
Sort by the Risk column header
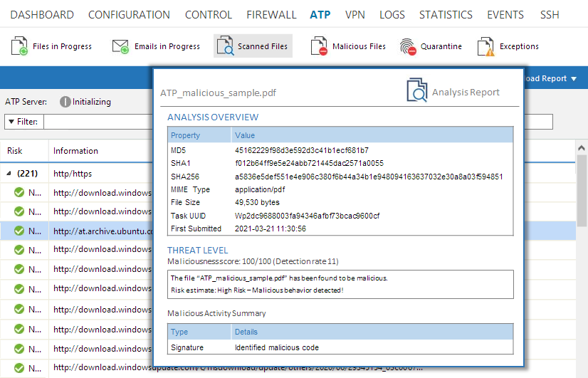tap(15, 151)
